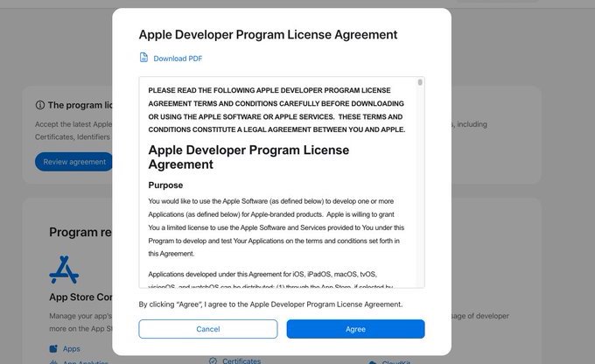Click 'Program re' heading in background page
The height and width of the screenshot is (364, 595).
(x=80, y=232)
